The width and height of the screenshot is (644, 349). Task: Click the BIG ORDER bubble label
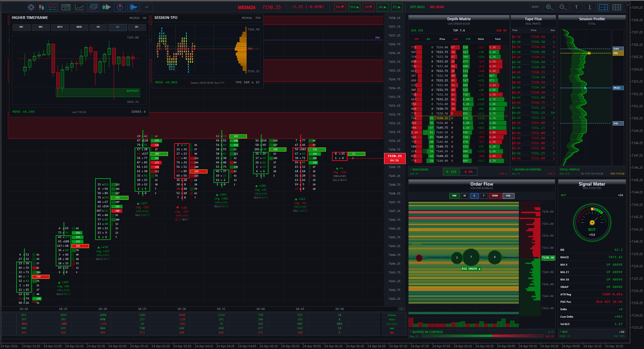point(471,269)
